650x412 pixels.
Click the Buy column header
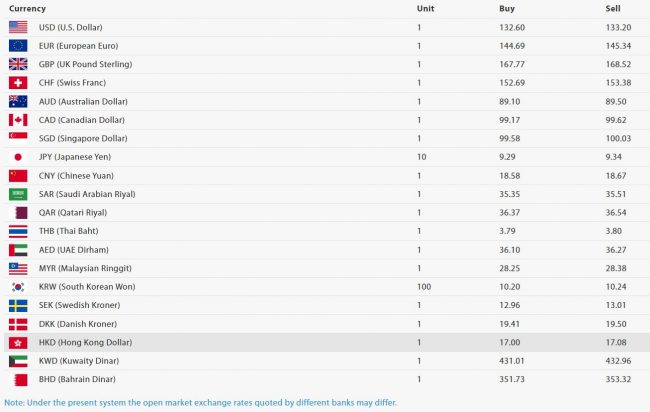click(x=507, y=8)
